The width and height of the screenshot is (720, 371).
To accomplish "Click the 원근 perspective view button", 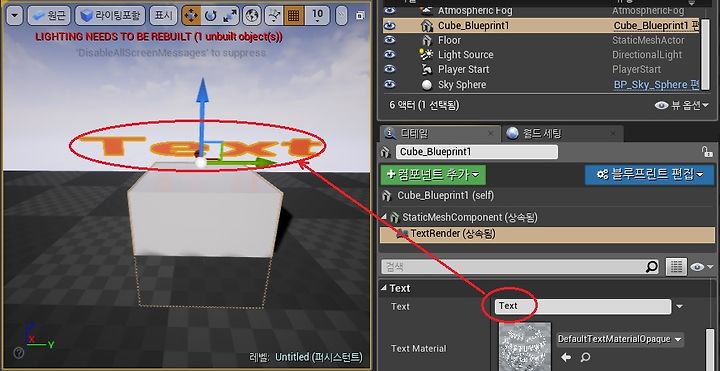I will point(49,16).
